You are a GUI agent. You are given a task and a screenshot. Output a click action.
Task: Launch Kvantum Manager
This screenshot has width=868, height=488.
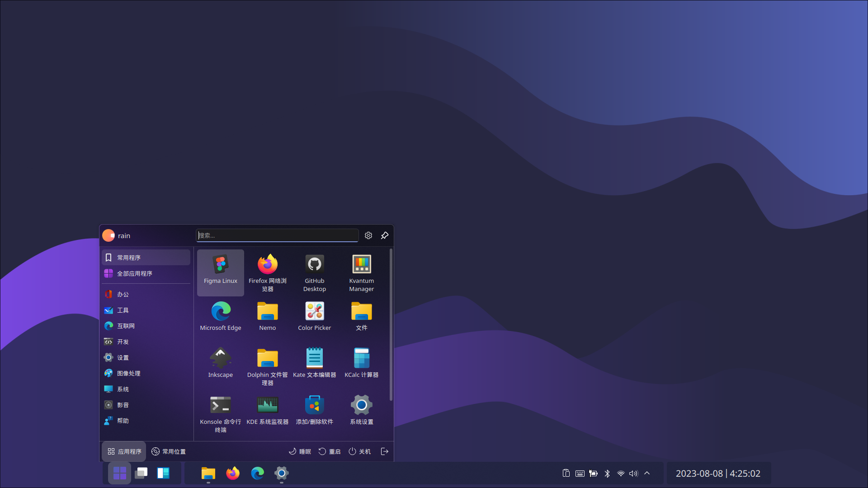[x=362, y=272]
